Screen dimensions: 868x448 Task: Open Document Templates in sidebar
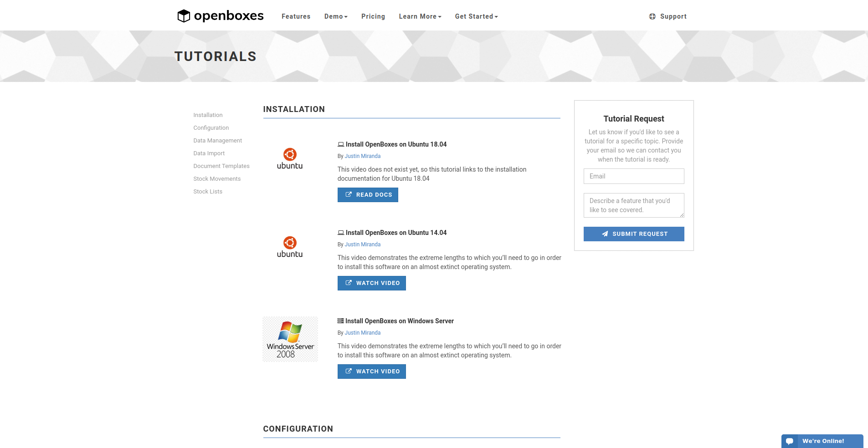(x=221, y=166)
